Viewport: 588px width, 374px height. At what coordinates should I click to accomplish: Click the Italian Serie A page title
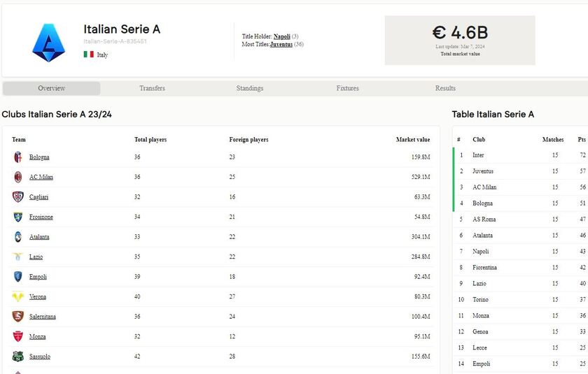point(122,29)
